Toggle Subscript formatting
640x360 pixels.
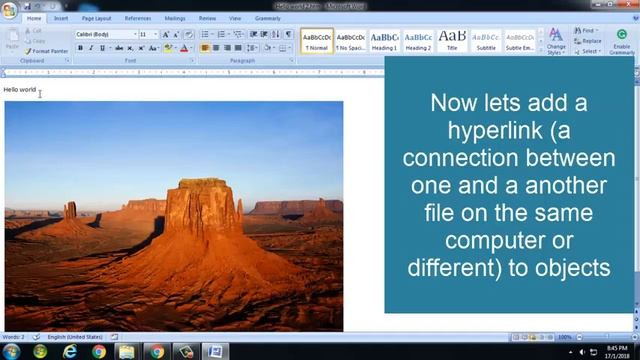(x=130, y=48)
